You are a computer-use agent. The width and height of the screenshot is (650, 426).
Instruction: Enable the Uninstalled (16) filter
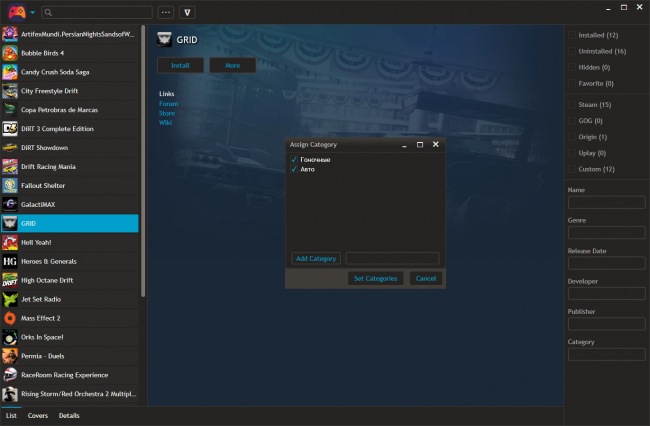click(572, 51)
